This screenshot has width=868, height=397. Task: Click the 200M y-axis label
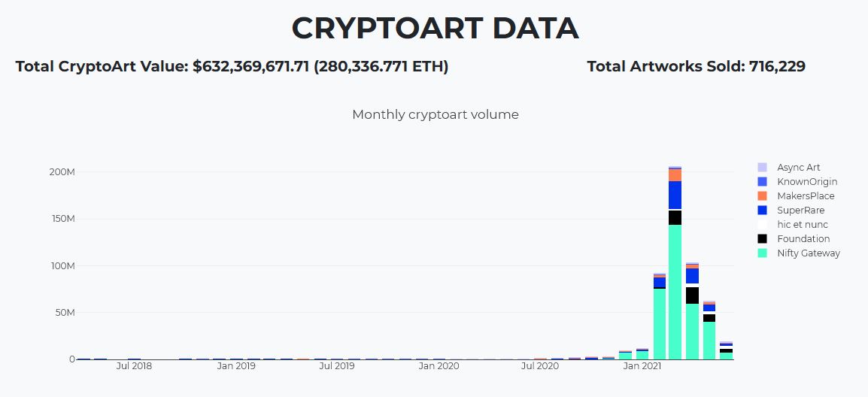[x=62, y=172]
